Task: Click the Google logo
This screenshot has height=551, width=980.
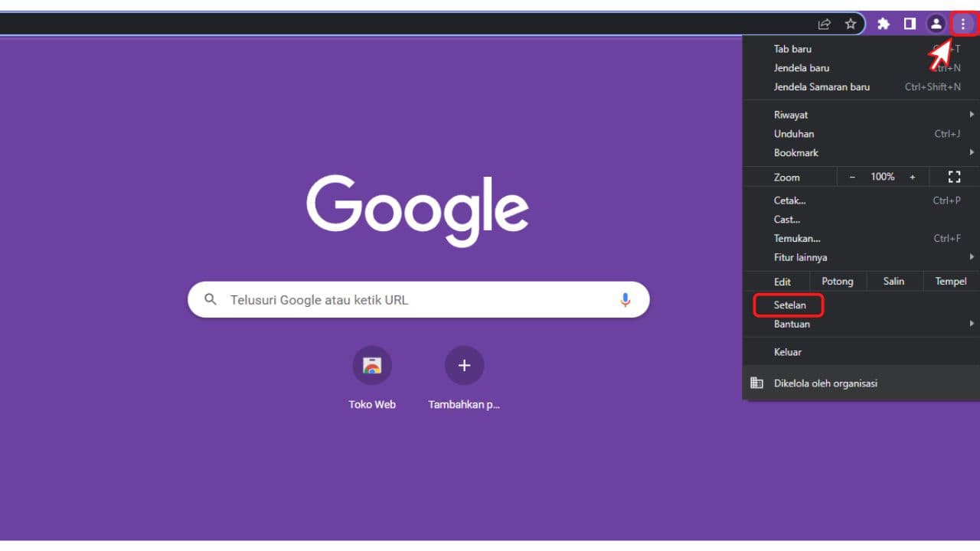Action: pos(417,210)
